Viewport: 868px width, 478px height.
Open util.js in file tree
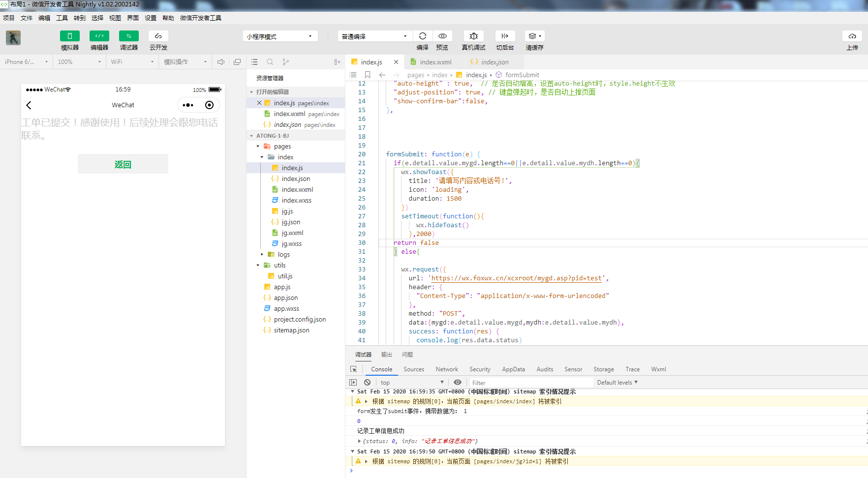tap(285, 276)
